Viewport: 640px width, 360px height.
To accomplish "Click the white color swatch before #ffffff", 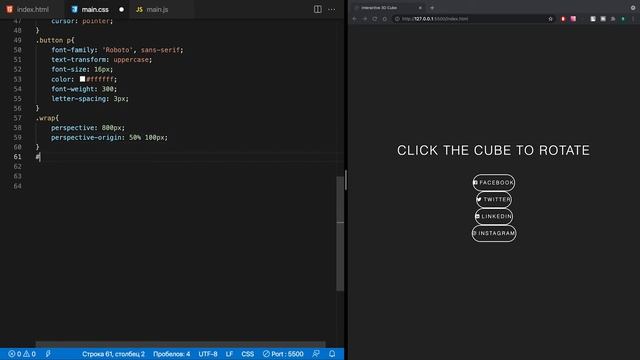I will click(82, 79).
